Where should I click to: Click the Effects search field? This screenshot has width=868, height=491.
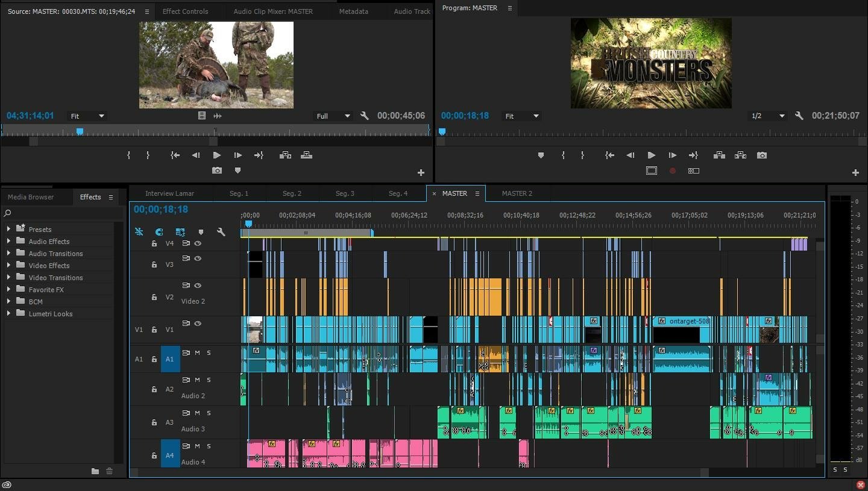[x=63, y=213]
